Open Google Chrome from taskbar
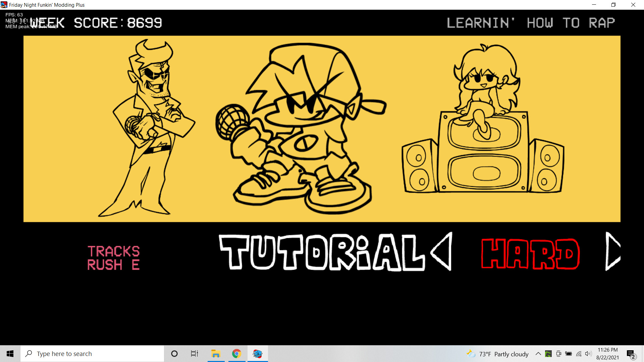The height and width of the screenshot is (362, 644). [x=236, y=354]
